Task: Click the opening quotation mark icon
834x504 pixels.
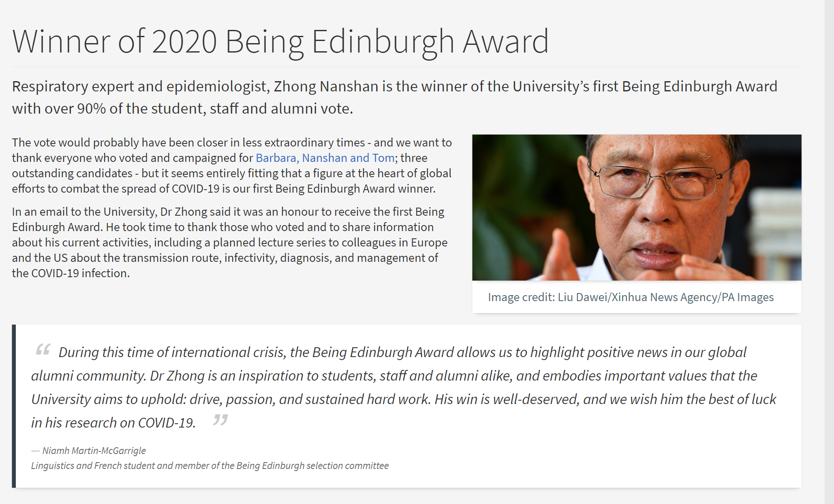Action: (43, 350)
